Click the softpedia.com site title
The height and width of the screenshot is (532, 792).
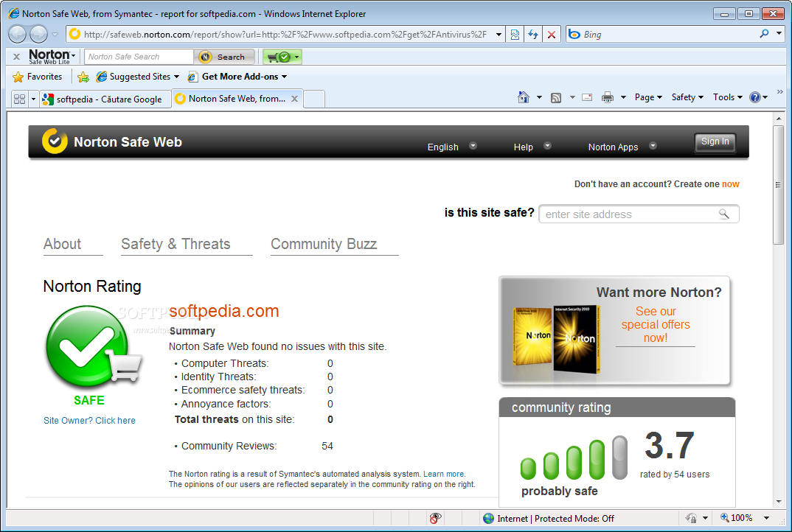[x=223, y=311]
